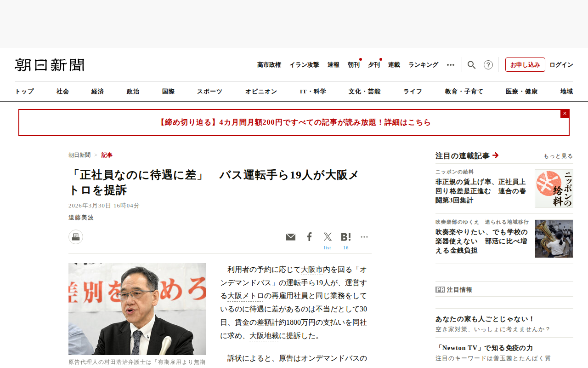Bookmark article on Hatena B!

[x=346, y=237]
